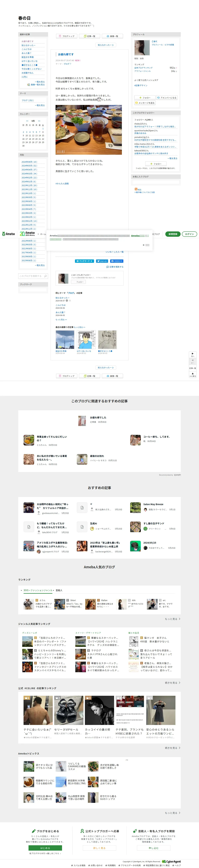Open 全体ブログランキング link in profile
This screenshot has width=199, height=868.
pos(143,68)
